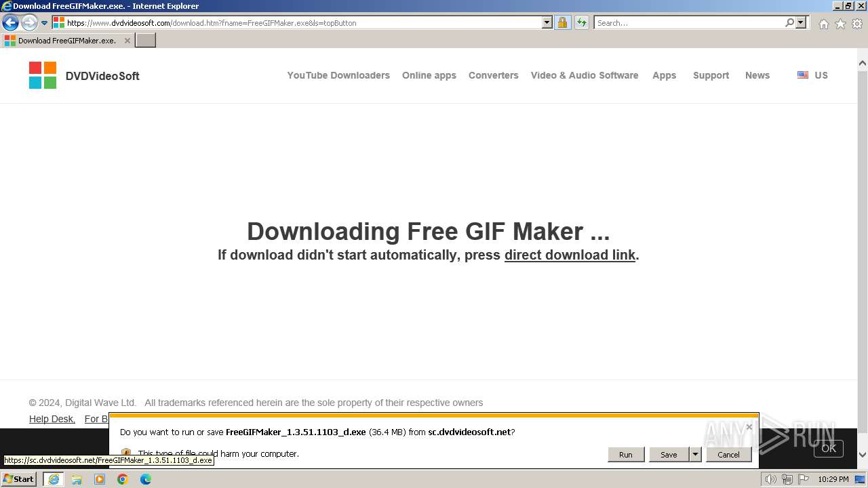Close the download notification bar

click(749, 427)
